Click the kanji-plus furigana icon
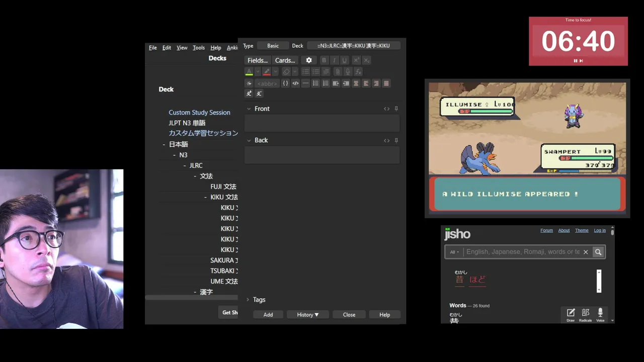This screenshot has width=644, height=362. 249,94
